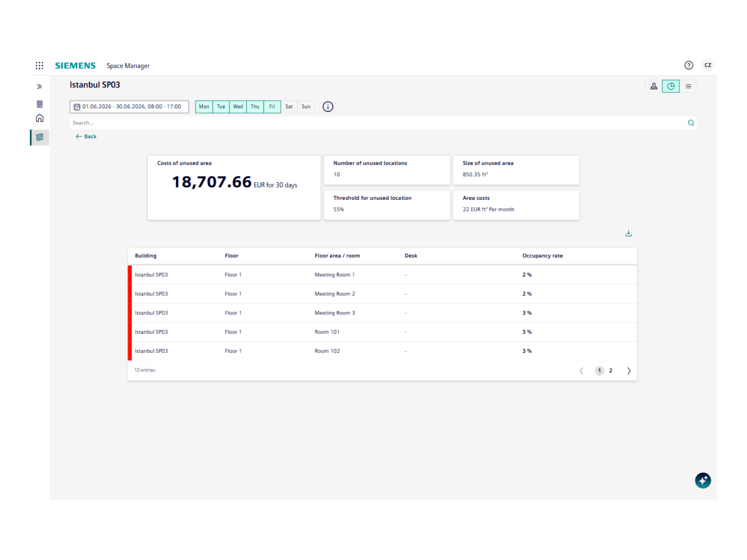Select the Meeting Room 3 row
Image resolution: width=747 pixels, height=560 pixels.
click(382, 313)
